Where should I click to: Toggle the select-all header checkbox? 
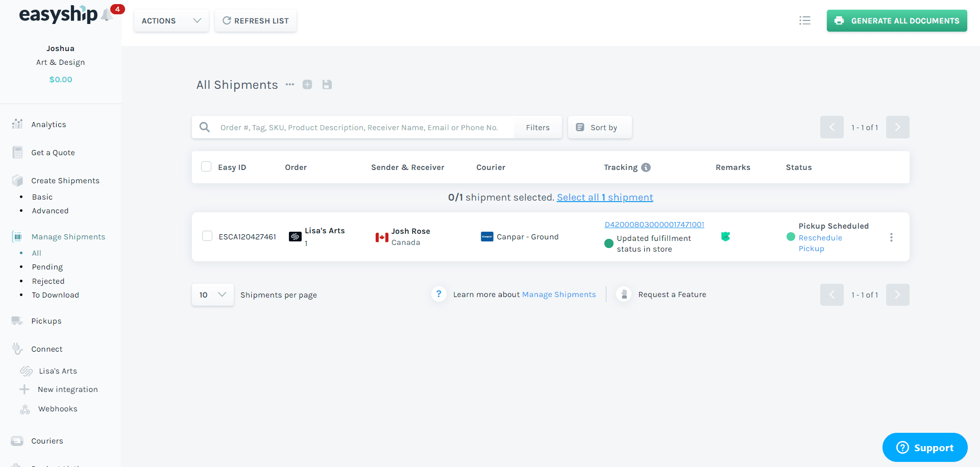point(206,166)
